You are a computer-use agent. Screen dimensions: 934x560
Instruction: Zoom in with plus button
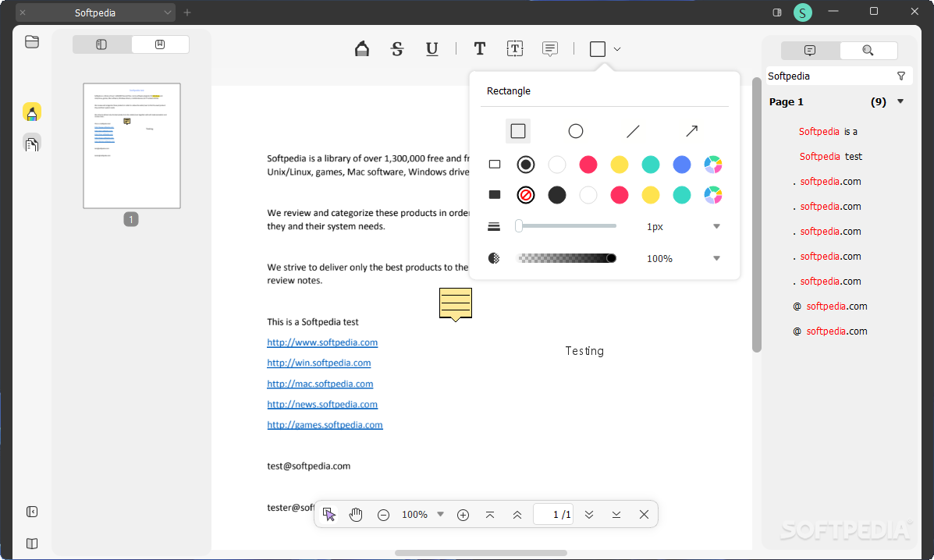pyautogui.click(x=463, y=516)
